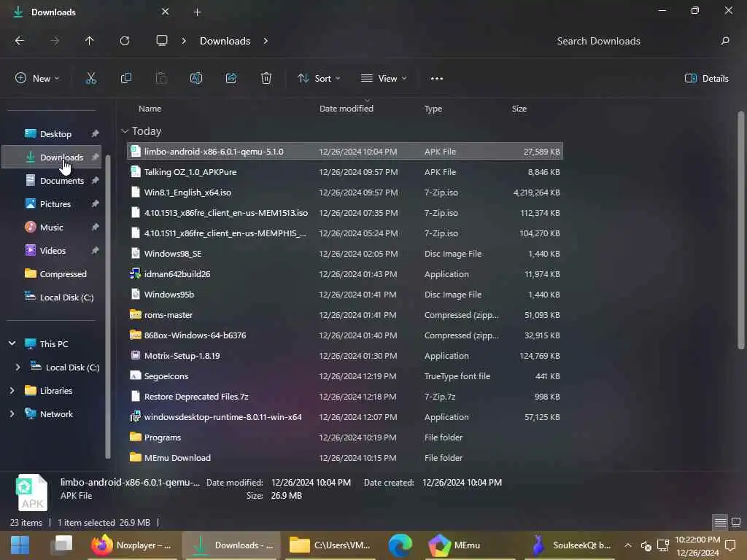This screenshot has width=747, height=560.
Task: Click the network display tray icon
Action: click(x=662, y=545)
